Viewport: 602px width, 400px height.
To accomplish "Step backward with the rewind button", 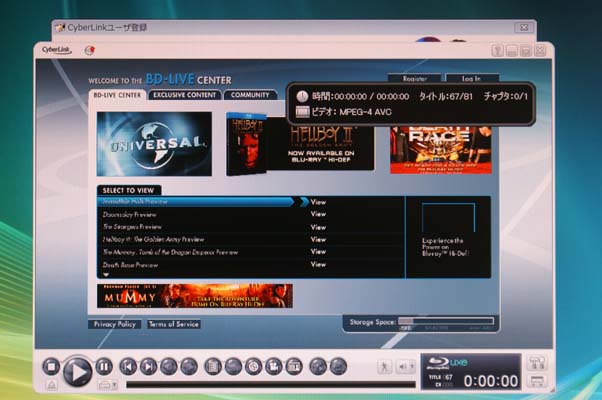I will [x=169, y=367].
